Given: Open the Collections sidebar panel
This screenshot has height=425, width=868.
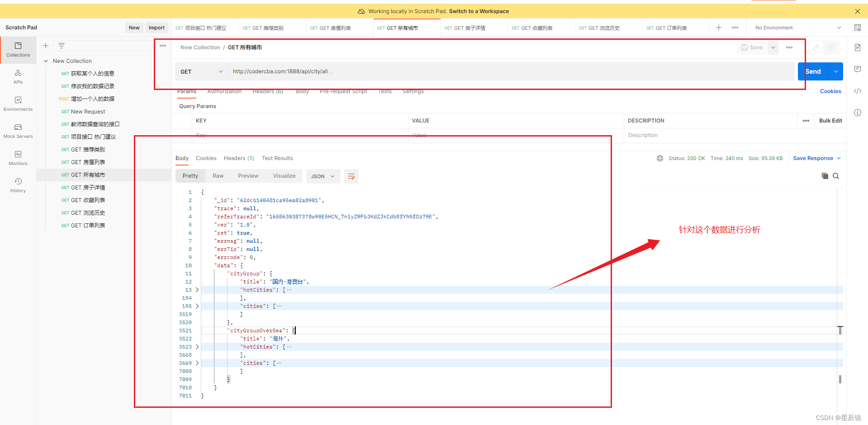Looking at the screenshot, I should point(18,50).
